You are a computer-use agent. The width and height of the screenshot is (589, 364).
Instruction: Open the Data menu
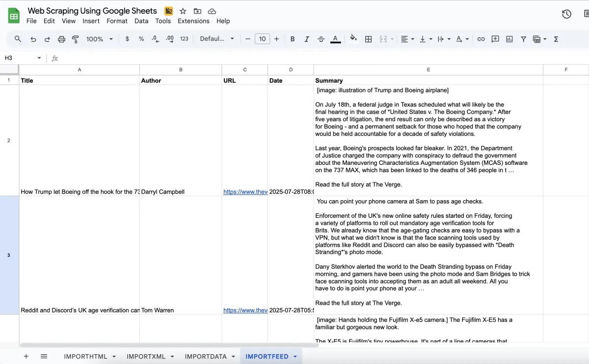pos(141,21)
